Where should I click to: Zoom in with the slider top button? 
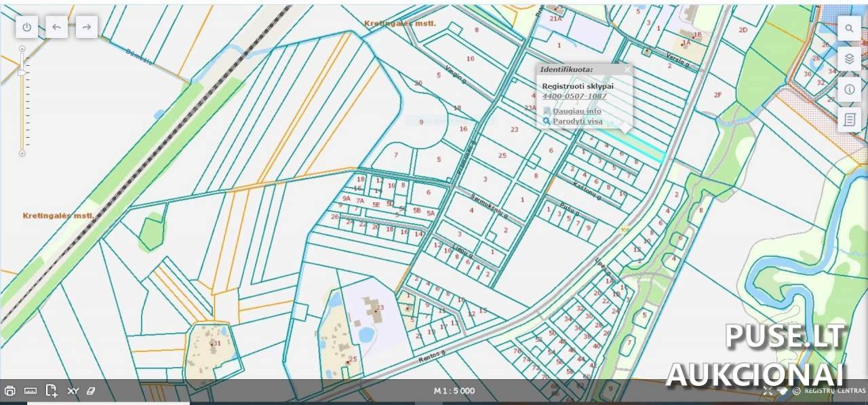coord(22,49)
